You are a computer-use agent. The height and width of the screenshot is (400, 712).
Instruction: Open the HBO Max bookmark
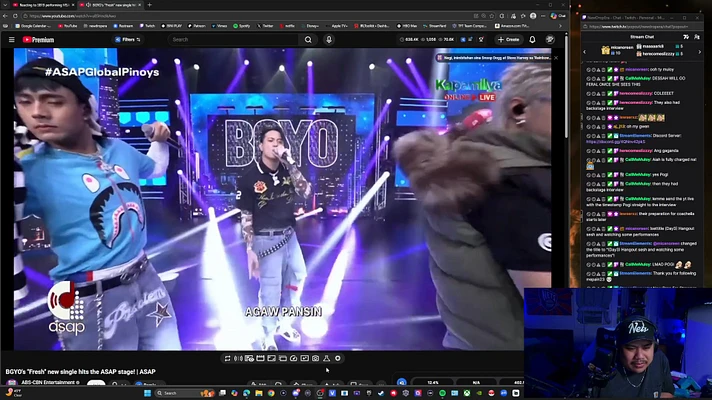click(407, 26)
